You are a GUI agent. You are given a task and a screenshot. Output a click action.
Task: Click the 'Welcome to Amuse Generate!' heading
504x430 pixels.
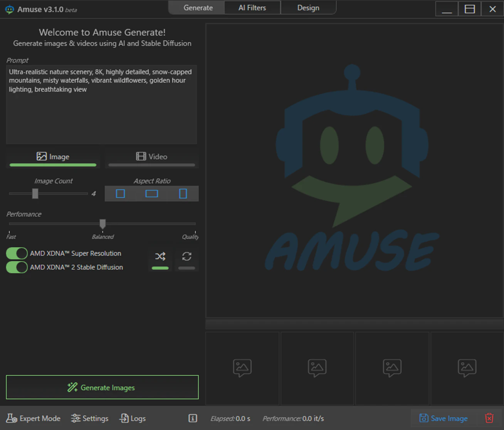102,32
